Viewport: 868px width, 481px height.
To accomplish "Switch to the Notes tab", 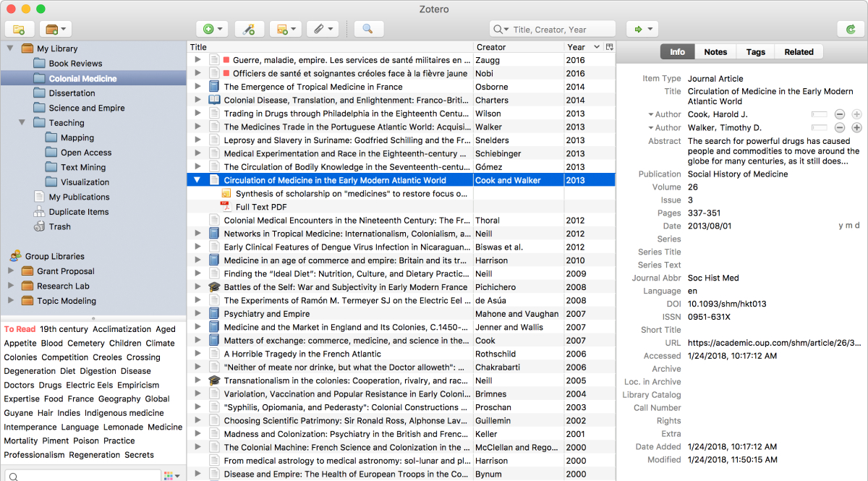I will tap(715, 52).
